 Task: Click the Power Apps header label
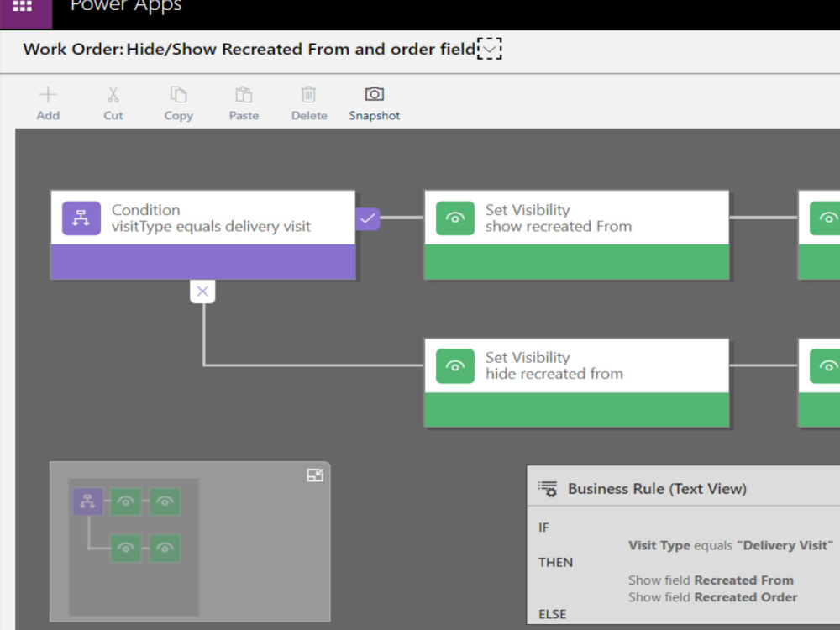click(x=127, y=7)
